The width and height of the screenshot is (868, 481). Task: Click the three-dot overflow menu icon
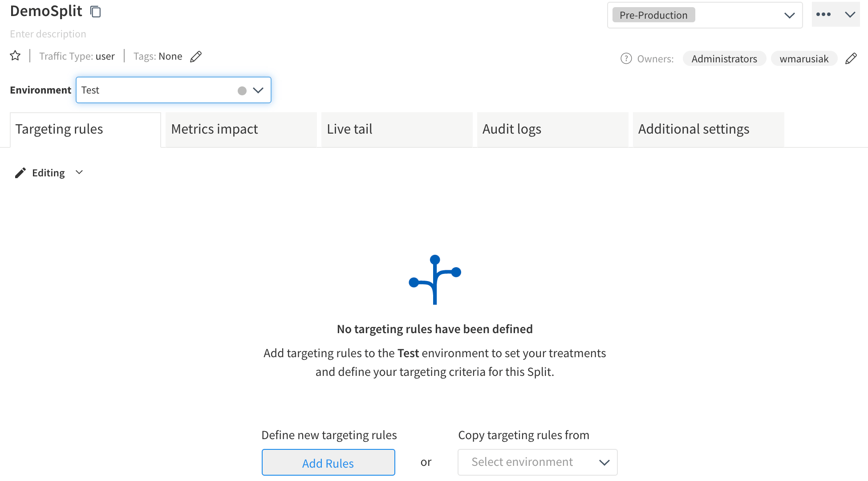click(x=823, y=14)
